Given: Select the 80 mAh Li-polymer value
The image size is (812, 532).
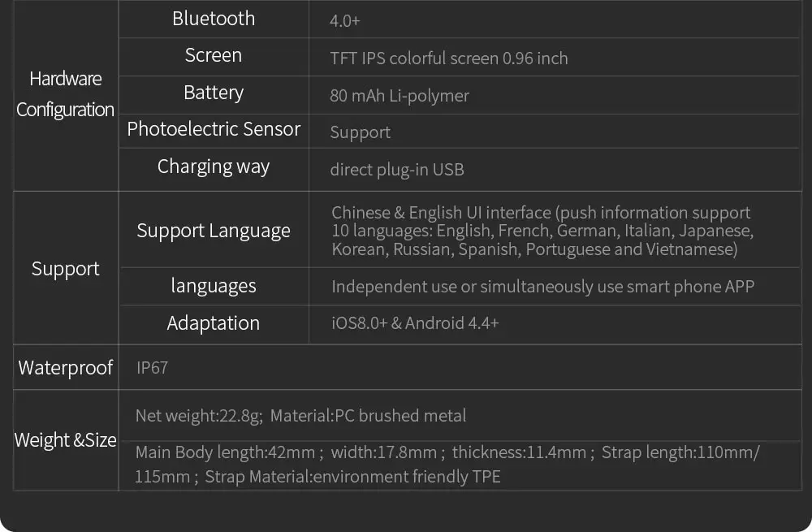Looking at the screenshot, I should (x=400, y=96).
